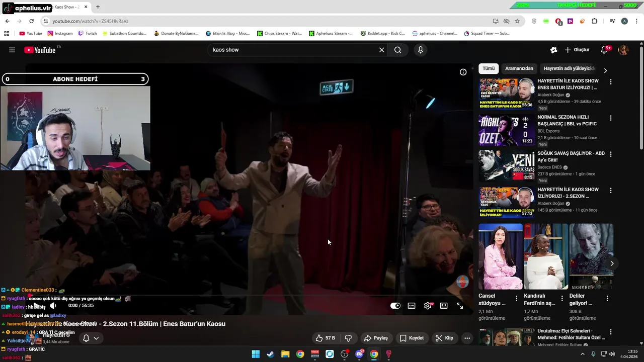Open 'Unutulmaz Elçi Sahneleri' video title
Image resolution: width=644 pixels, height=362 pixels.
[572, 334]
